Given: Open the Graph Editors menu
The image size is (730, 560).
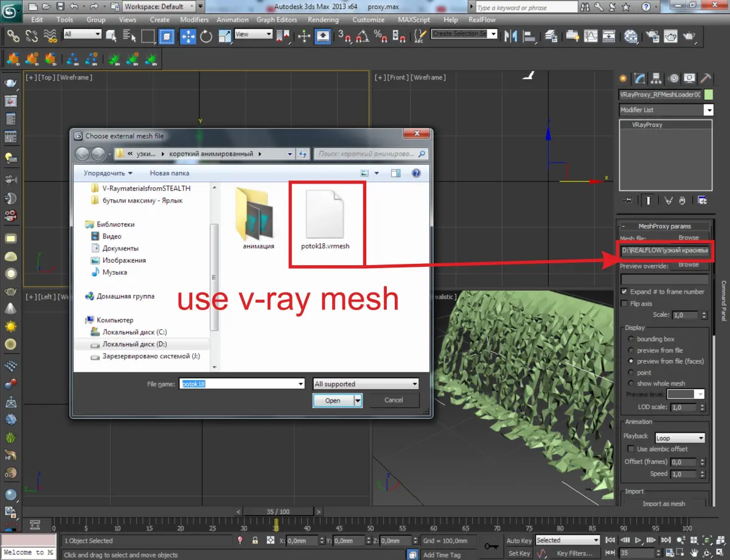Looking at the screenshot, I should tap(277, 19).
